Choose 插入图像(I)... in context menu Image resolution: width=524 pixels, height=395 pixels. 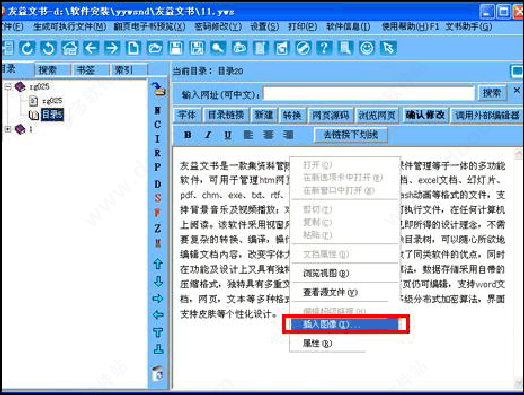(x=346, y=324)
